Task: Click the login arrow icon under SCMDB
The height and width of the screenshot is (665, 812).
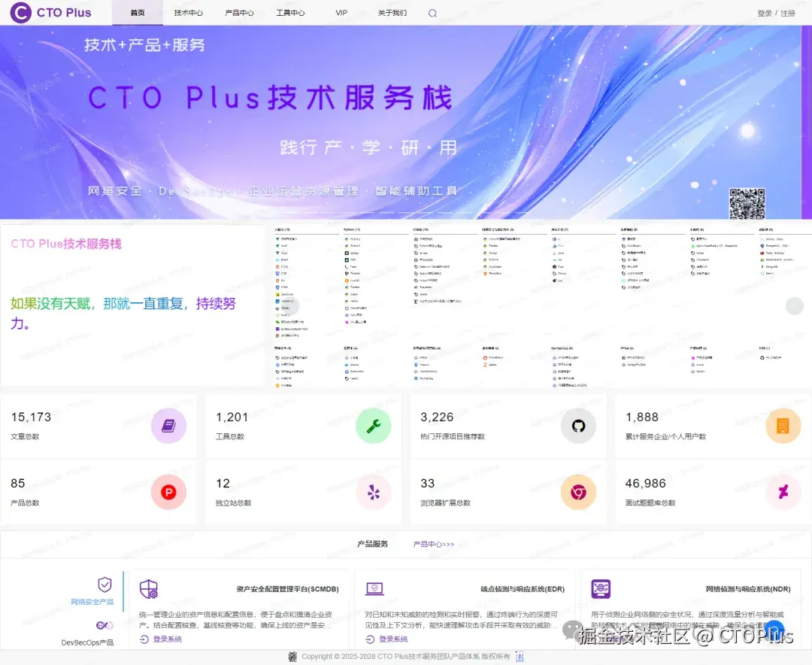Action: point(144,639)
